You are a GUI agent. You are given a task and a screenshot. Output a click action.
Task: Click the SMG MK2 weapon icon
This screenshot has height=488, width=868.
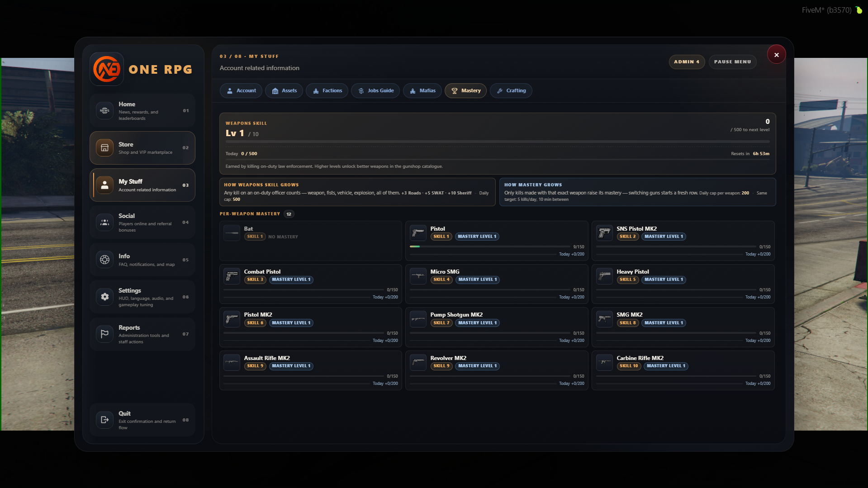(604, 319)
